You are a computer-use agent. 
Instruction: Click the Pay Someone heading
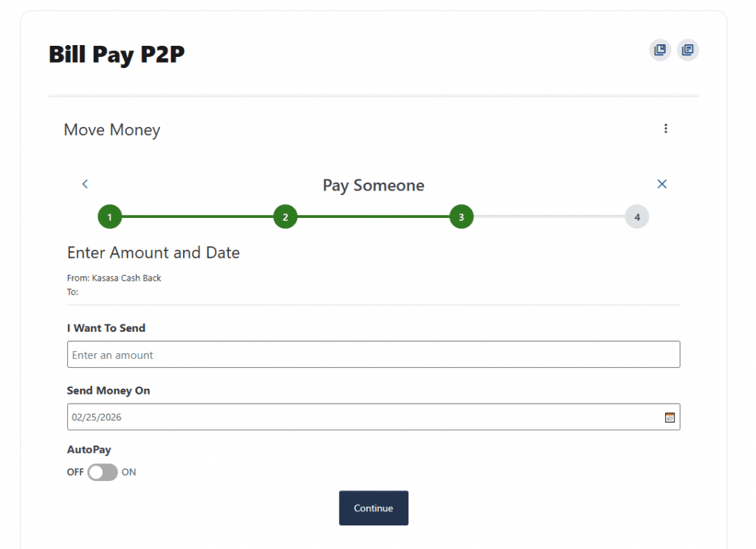coord(374,185)
